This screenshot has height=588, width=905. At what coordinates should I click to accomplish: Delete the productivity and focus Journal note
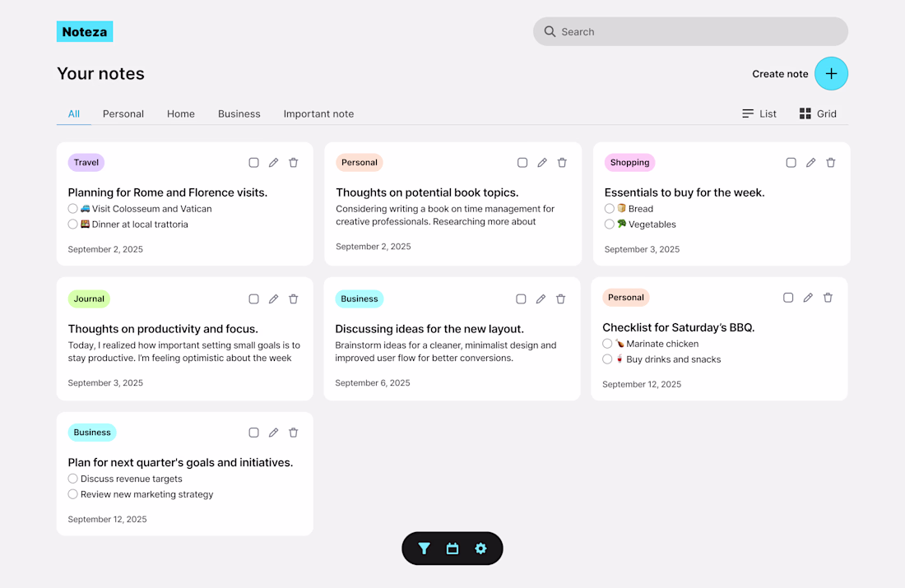point(293,299)
